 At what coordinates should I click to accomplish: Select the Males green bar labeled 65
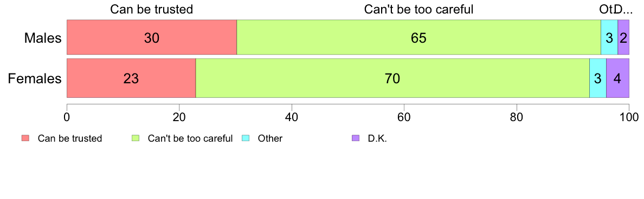(x=418, y=37)
